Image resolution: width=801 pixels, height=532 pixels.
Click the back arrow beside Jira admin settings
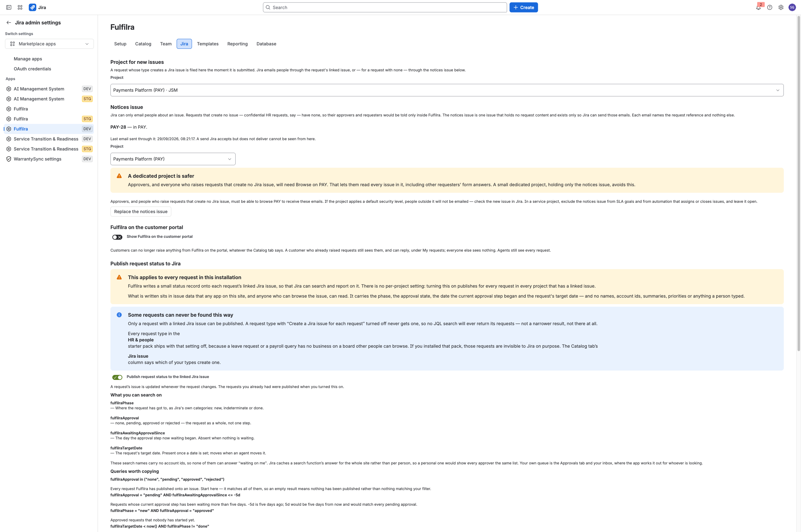coord(9,23)
